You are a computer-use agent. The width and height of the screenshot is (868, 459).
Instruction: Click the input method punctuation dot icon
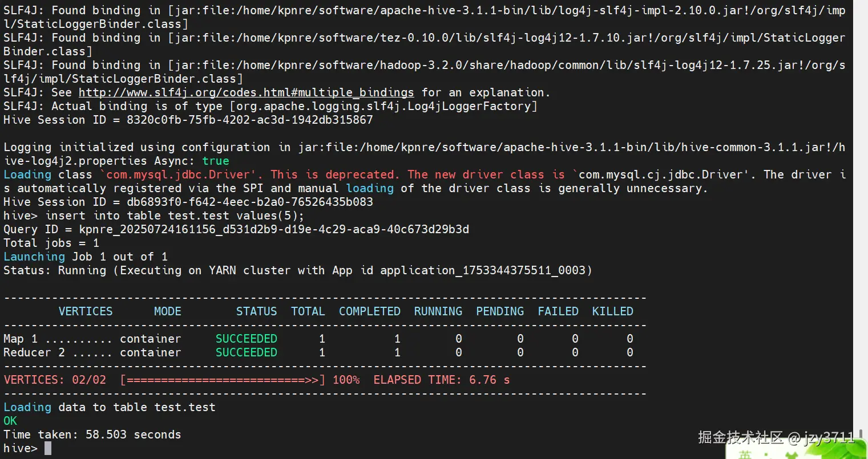click(x=766, y=454)
